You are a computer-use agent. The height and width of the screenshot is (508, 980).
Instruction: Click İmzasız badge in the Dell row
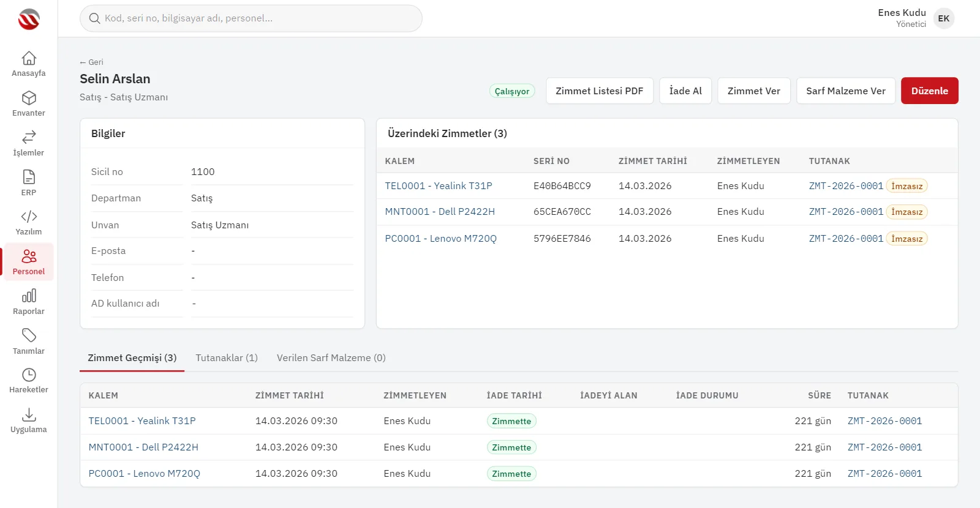tap(907, 212)
